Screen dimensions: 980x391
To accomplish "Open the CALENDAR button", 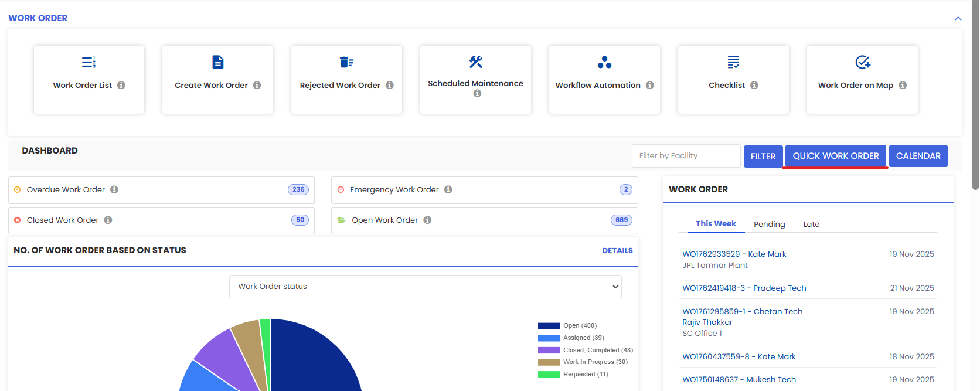I will pos(918,156).
